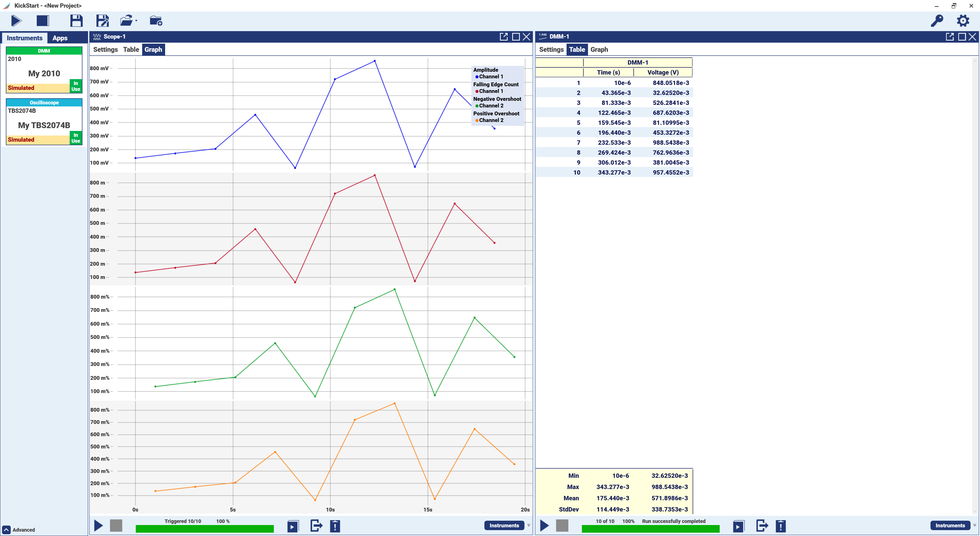
Task: Click the run history icon in Scope-1 footer
Action: click(292, 526)
